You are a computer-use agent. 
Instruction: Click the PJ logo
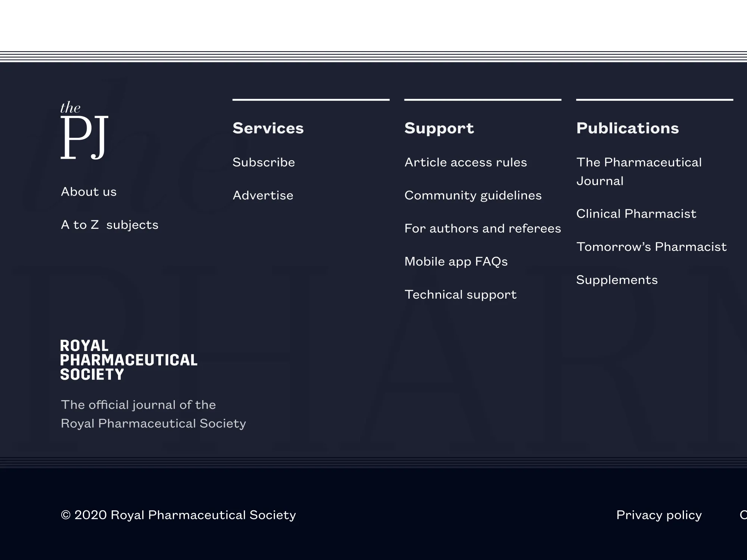pyautogui.click(x=84, y=130)
